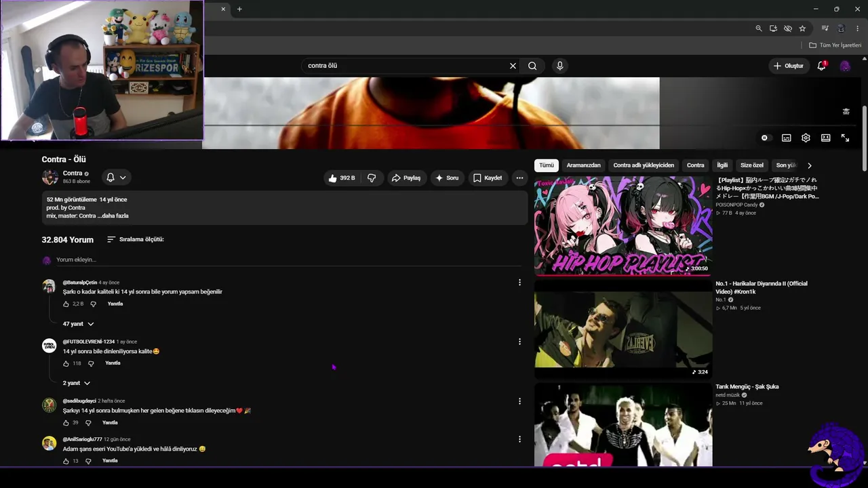Open the FUTBOLEVRENİ-1234 profile avatar
Image resolution: width=868 pixels, height=488 pixels.
pyautogui.click(x=49, y=346)
